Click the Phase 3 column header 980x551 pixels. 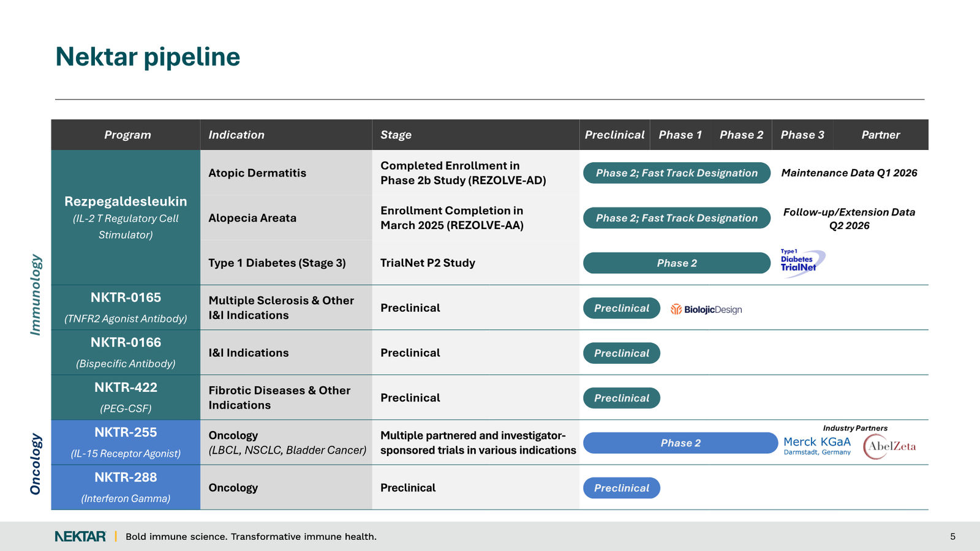pos(802,135)
